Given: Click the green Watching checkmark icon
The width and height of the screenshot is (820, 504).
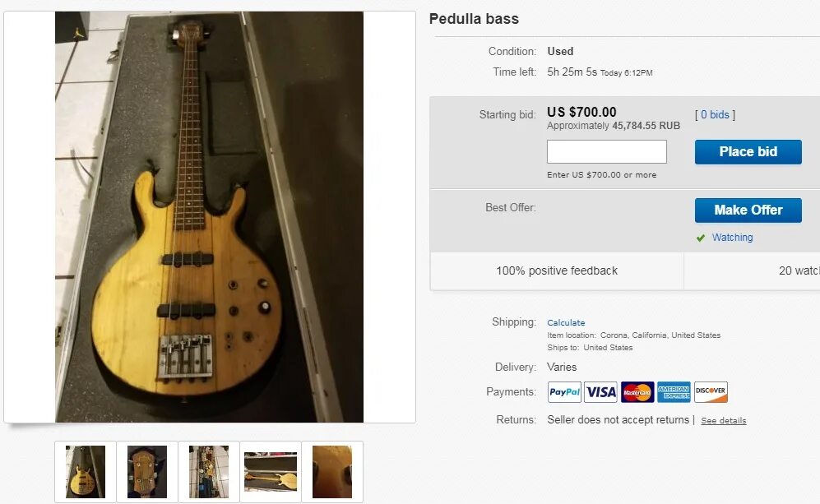Looking at the screenshot, I should pyautogui.click(x=701, y=238).
